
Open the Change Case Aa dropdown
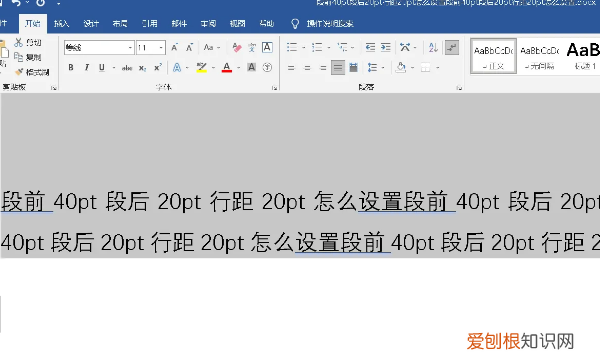212,47
